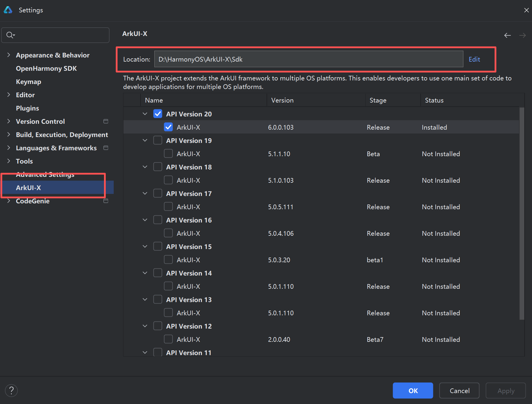Select Languages & Frameworks category
Screen dimensions: 532x404
point(56,148)
